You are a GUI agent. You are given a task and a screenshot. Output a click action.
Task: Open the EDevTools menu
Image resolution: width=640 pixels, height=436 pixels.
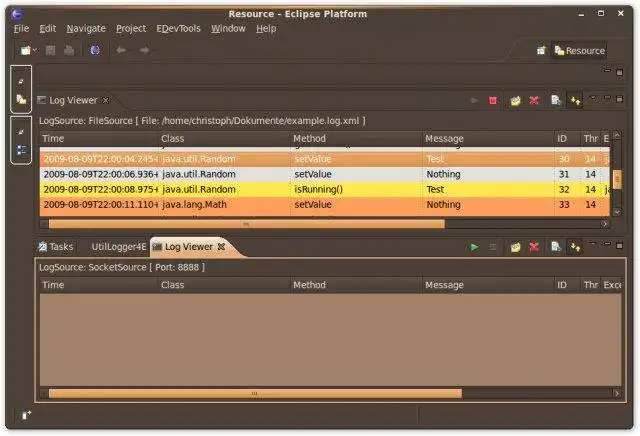(178, 29)
